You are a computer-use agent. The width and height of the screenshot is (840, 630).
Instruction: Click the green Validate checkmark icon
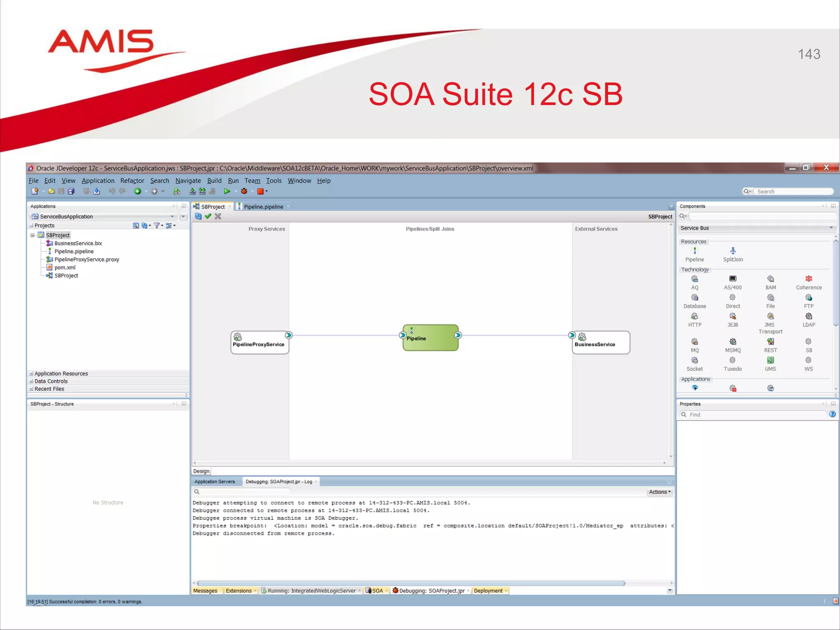coord(208,216)
